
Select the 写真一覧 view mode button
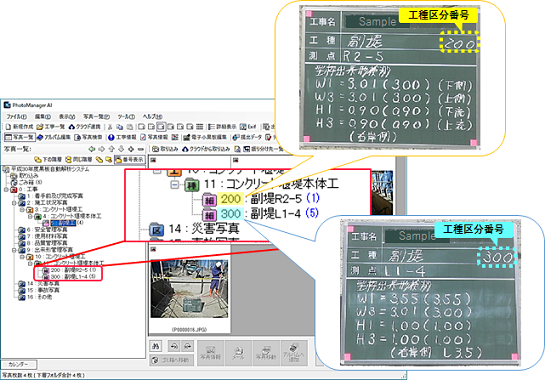19,137
